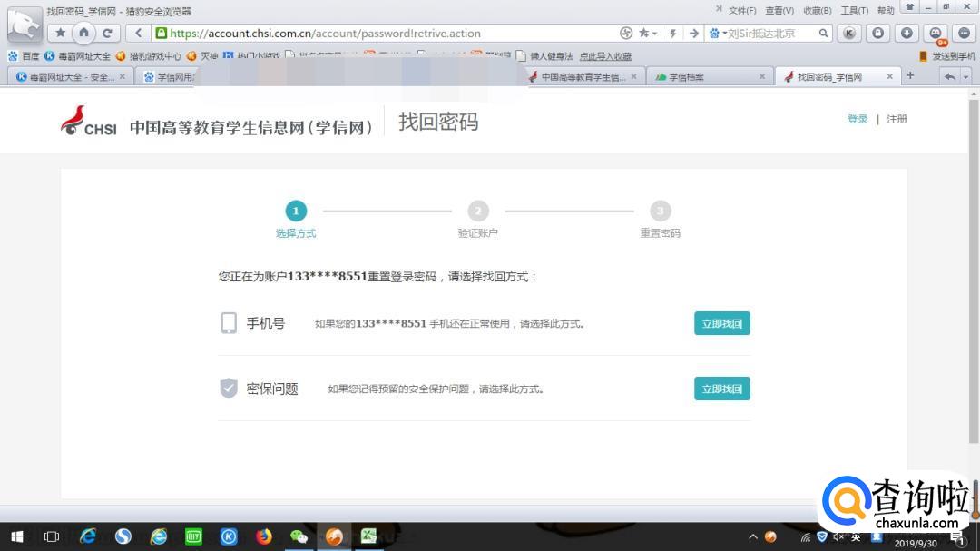The width and height of the screenshot is (980, 551).
Task: Open the game face icon with badge
Action: point(936,34)
